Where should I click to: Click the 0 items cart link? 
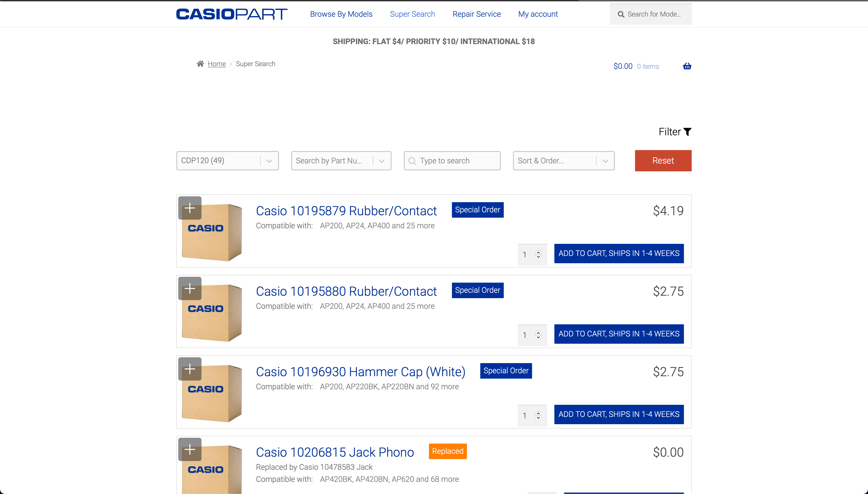click(x=648, y=66)
